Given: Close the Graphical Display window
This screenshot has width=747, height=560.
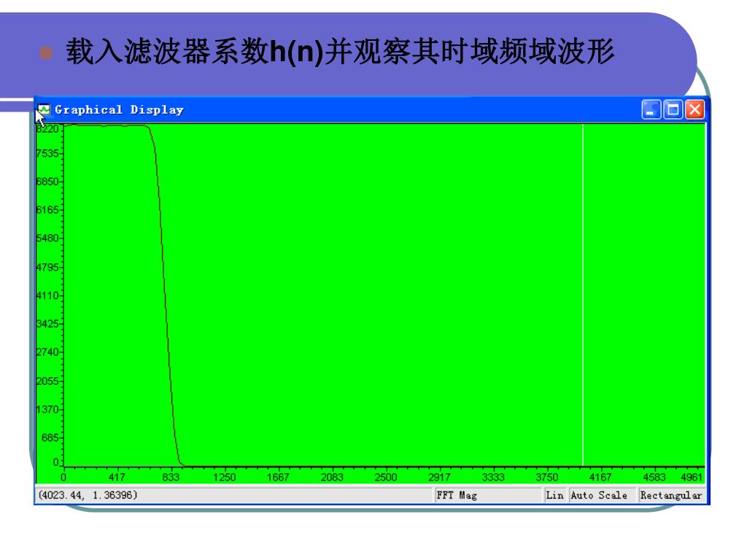Looking at the screenshot, I should pos(694,109).
